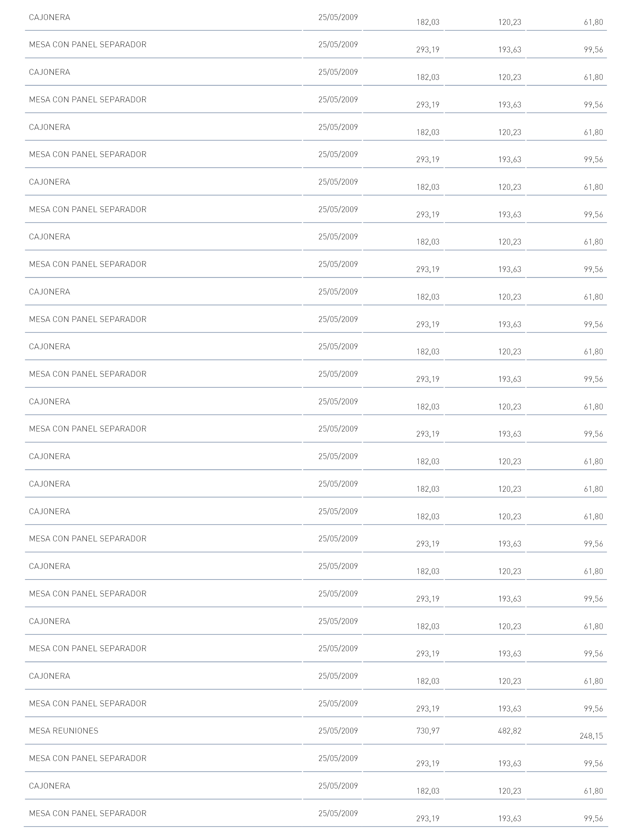Click the 248,15 value

[591, 736]
